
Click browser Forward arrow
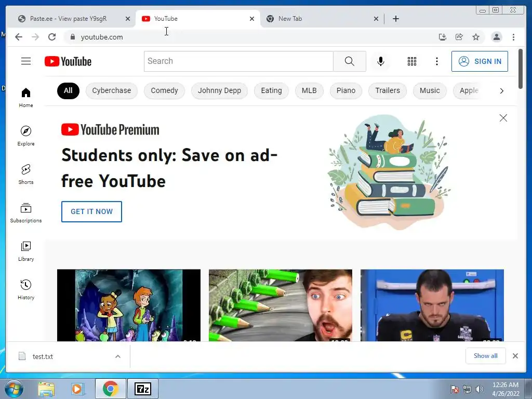[x=35, y=37]
